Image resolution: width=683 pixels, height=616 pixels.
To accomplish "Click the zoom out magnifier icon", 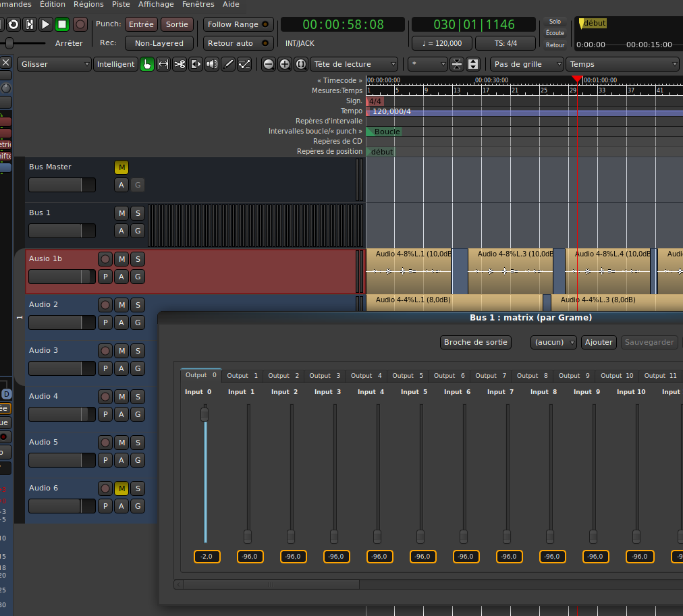I will point(269,65).
